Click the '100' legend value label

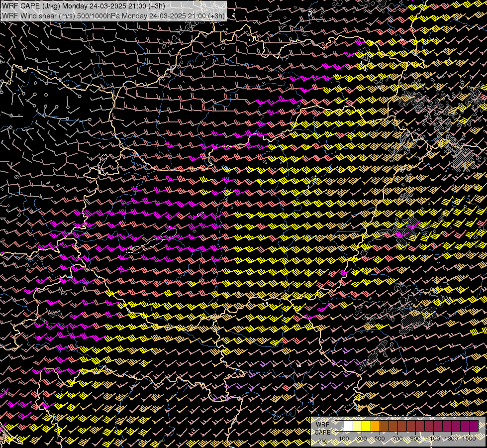click(344, 439)
